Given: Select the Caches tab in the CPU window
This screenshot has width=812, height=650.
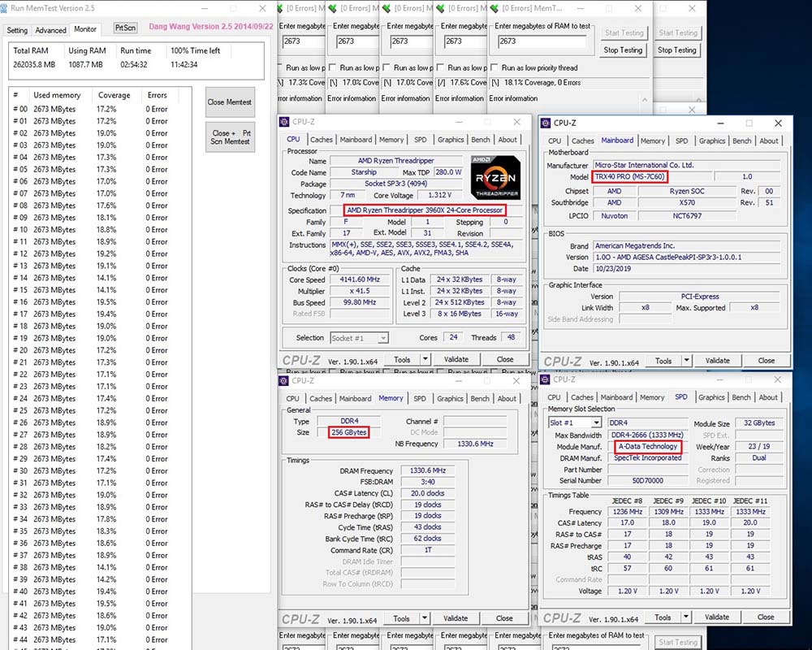Looking at the screenshot, I should (322, 140).
